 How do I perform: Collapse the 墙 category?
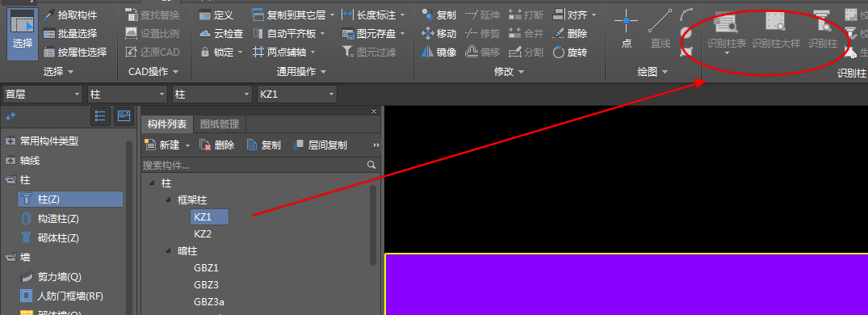coord(10,258)
